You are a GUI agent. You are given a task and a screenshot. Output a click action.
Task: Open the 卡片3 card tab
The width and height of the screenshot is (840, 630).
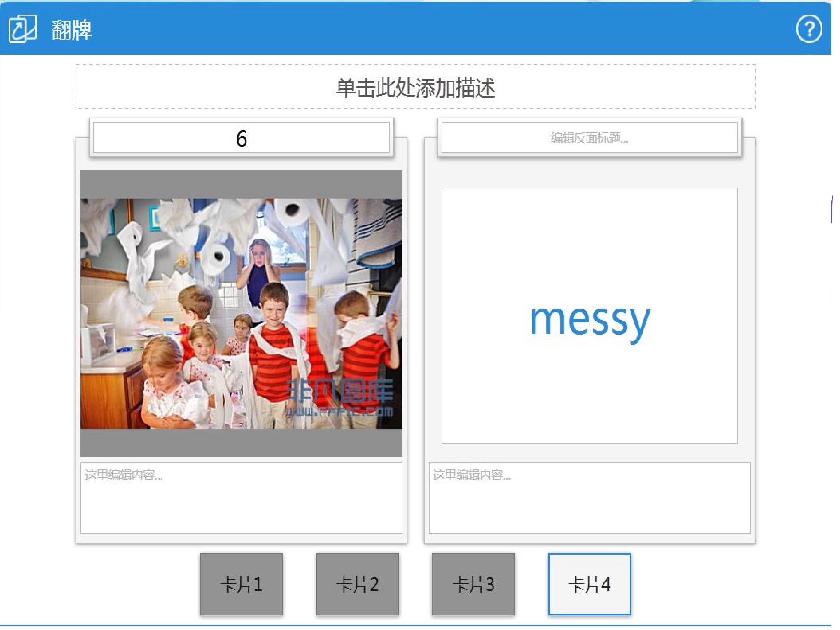(x=474, y=584)
